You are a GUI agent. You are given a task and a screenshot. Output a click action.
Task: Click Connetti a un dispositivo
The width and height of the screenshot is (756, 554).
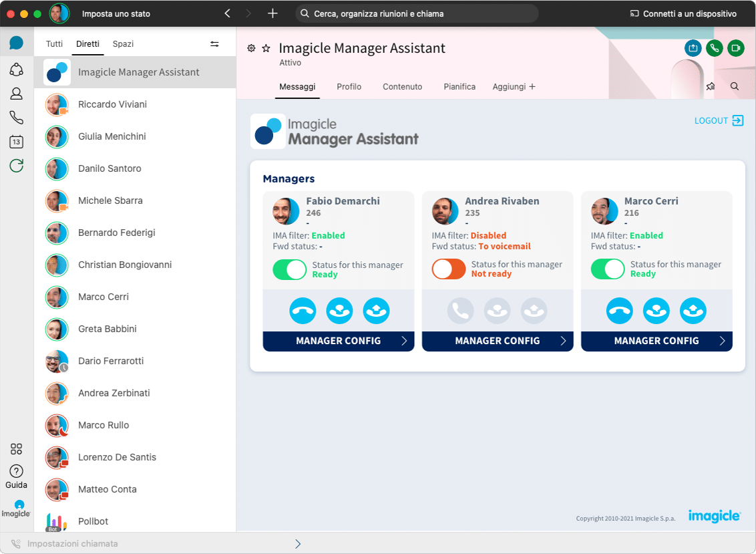(683, 13)
